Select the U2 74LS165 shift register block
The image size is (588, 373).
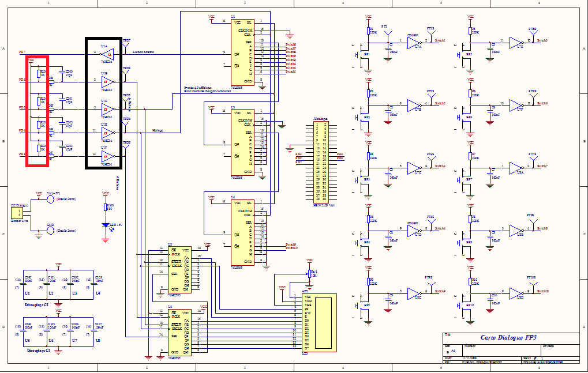pos(242,53)
